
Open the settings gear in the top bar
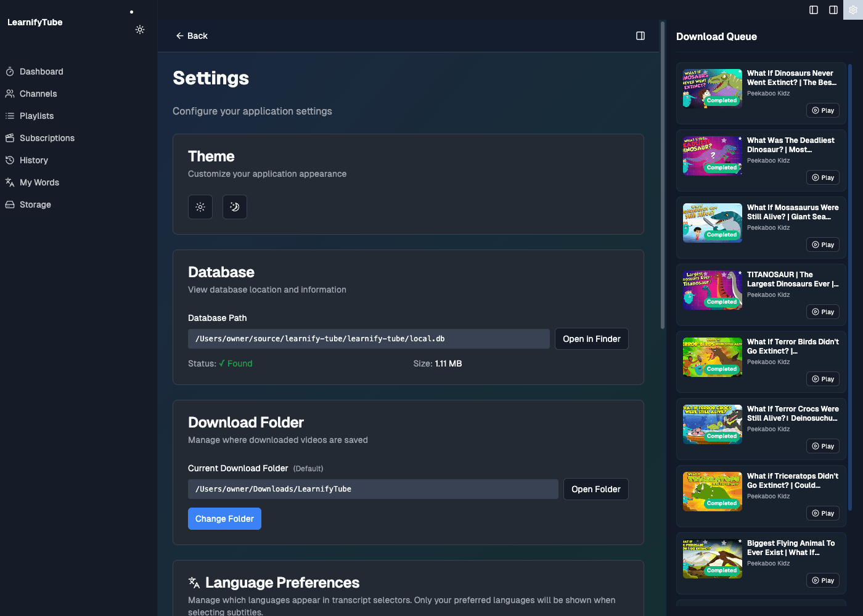pos(853,10)
